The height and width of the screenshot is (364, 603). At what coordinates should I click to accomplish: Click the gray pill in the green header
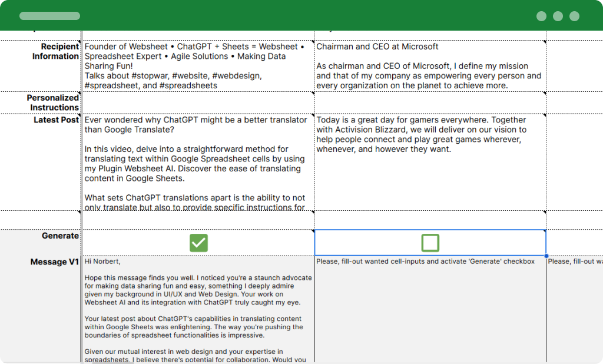[x=49, y=16]
